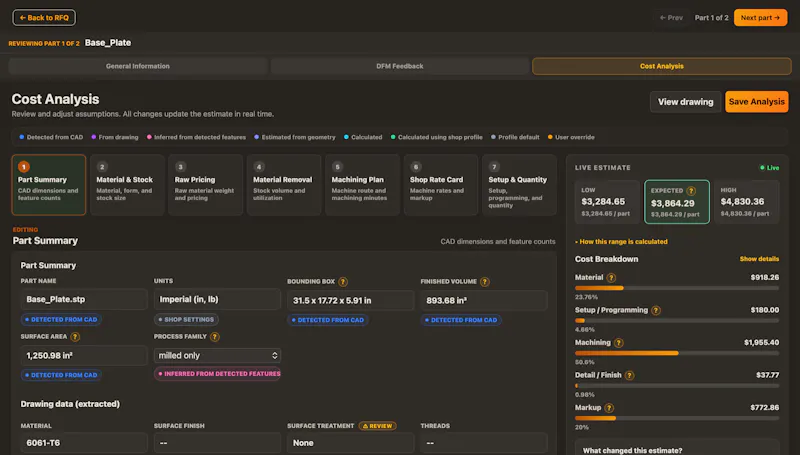800x455 pixels.
Task: Click the Machining cost progress bar
Action: [677, 353]
